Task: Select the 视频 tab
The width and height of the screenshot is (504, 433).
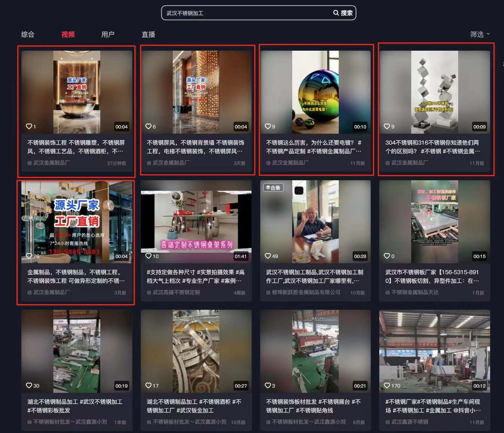Action: pyautogui.click(x=68, y=35)
